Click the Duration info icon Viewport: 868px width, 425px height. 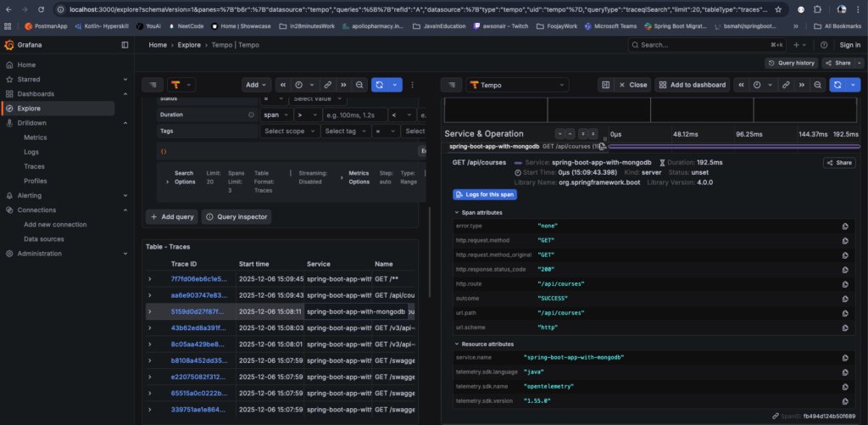pyautogui.click(x=251, y=115)
